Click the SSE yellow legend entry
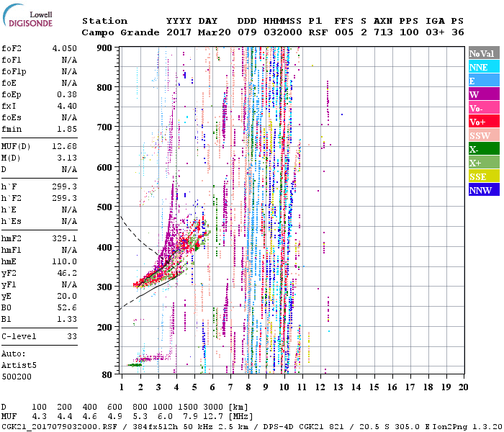This screenshot has height=432, width=504. tap(484, 176)
